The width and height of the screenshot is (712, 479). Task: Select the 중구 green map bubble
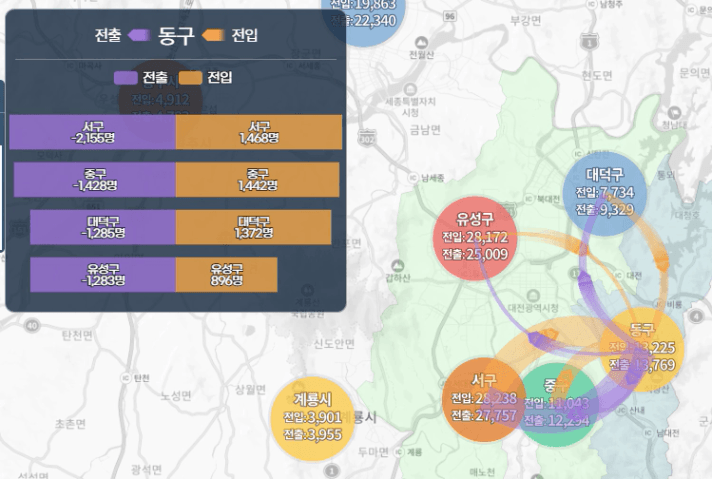click(556, 405)
